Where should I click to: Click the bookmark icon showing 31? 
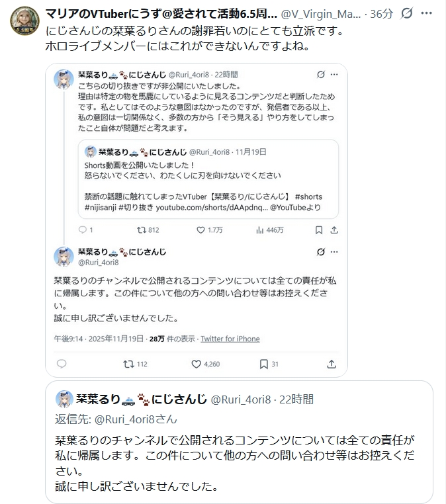coord(263,364)
